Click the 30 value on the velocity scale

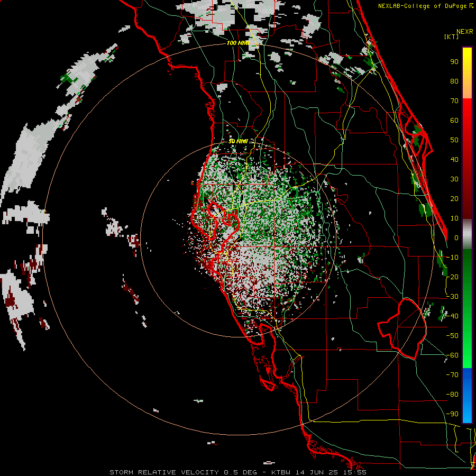pos(454,179)
